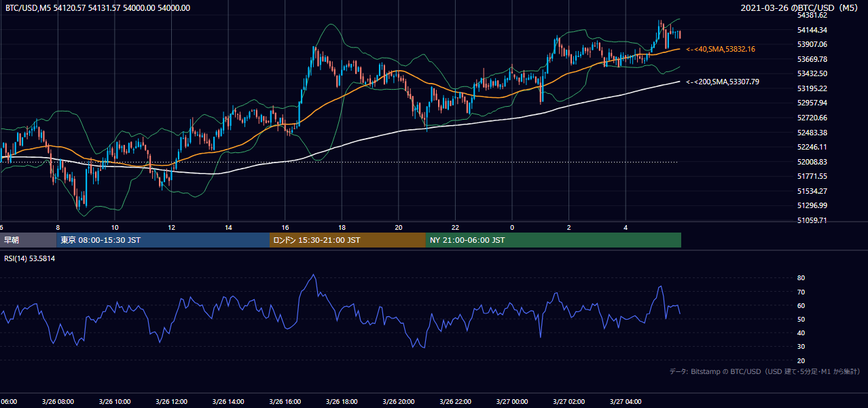Select the 200 SMA label 53307.79
Screen dimensions: 868x408
723,82
